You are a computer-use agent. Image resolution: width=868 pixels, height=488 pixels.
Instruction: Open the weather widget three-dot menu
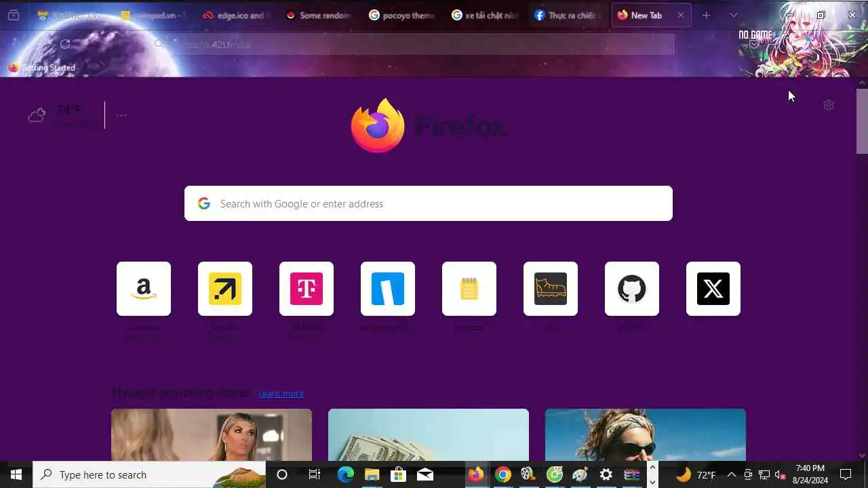[121, 115]
